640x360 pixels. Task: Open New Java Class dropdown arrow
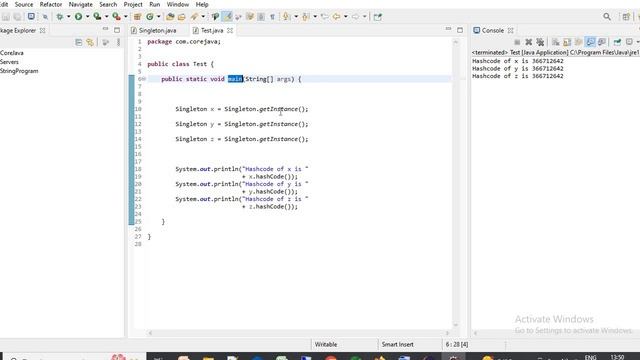(158, 17)
